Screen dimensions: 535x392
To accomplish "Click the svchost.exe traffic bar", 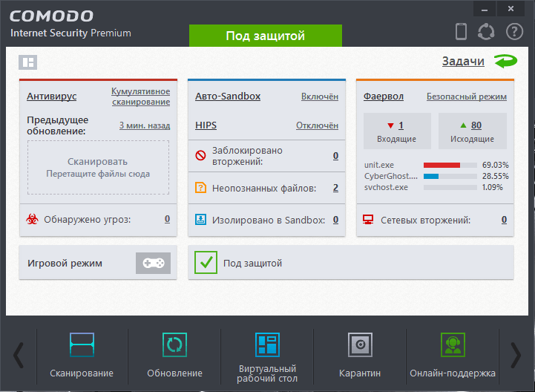I will tap(450, 187).
